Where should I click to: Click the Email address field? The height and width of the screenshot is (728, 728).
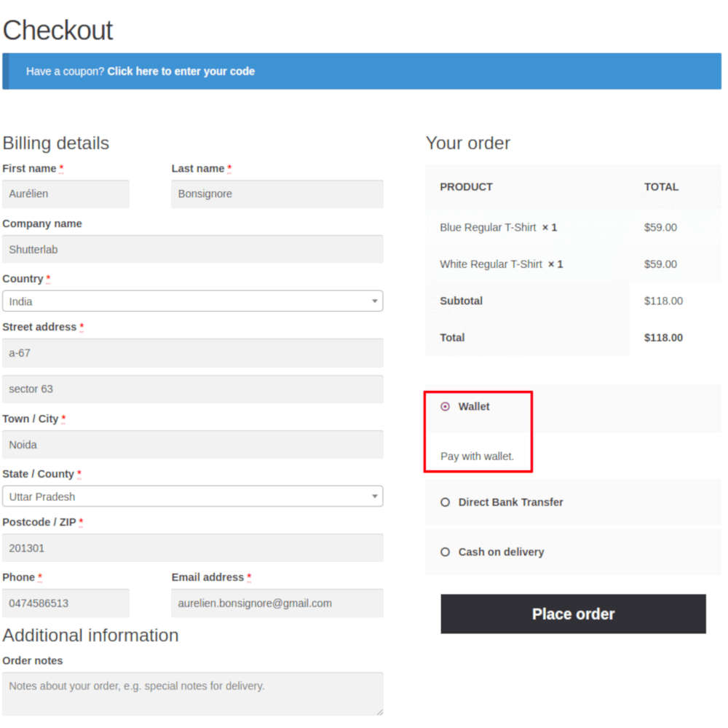(277, 603)
